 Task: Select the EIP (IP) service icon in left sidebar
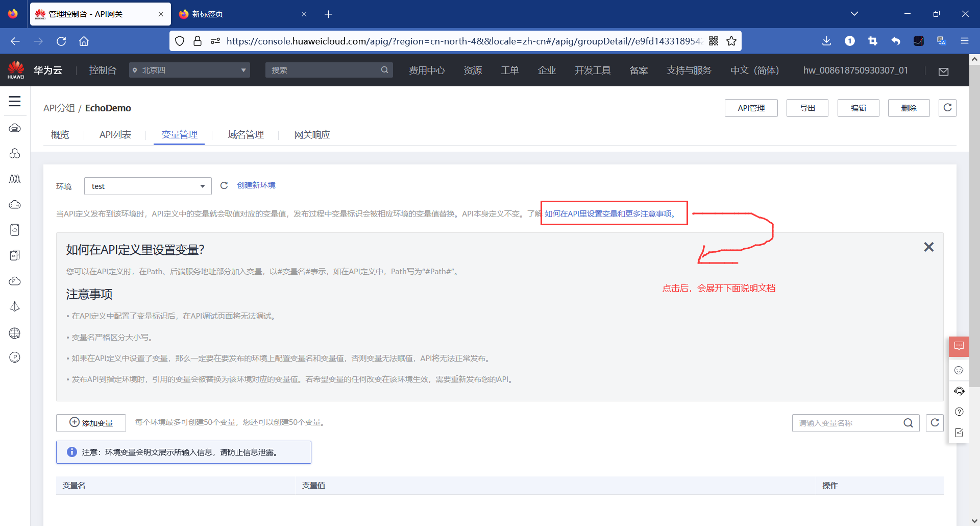click(14, 357)
